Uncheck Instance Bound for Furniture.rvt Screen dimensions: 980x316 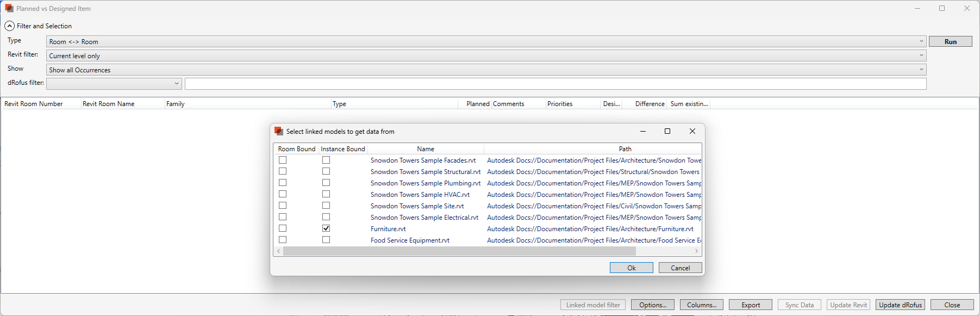tap(326, 228)
